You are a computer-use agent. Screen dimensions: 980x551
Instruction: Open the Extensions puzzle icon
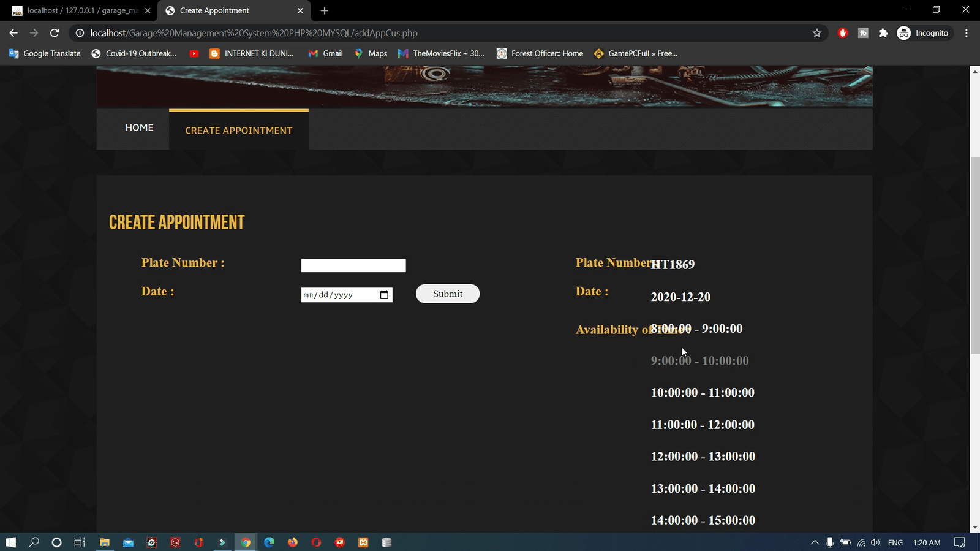pos(883,33)
